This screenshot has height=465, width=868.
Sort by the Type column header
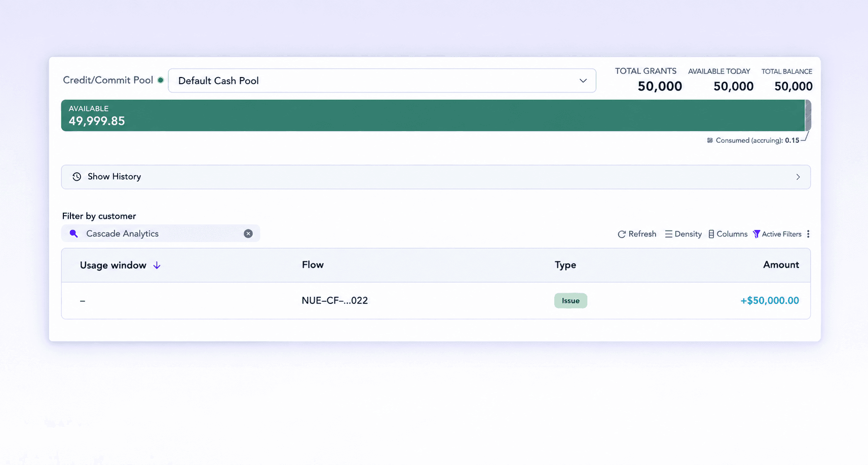tap(565, 265)
